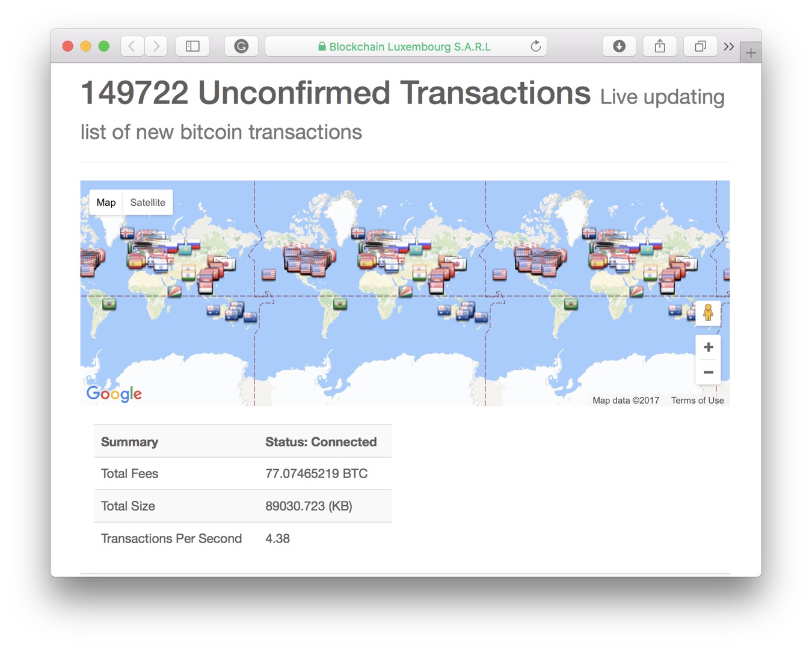Viewport: 812px width, 649px height.
Task: Show all tabs overview button
Action: point(700,46)
